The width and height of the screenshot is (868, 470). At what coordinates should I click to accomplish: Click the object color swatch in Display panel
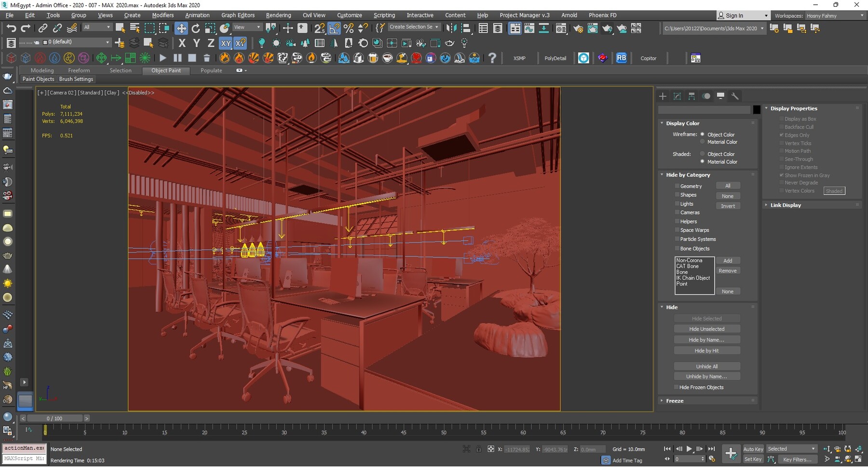click(757, 110)
